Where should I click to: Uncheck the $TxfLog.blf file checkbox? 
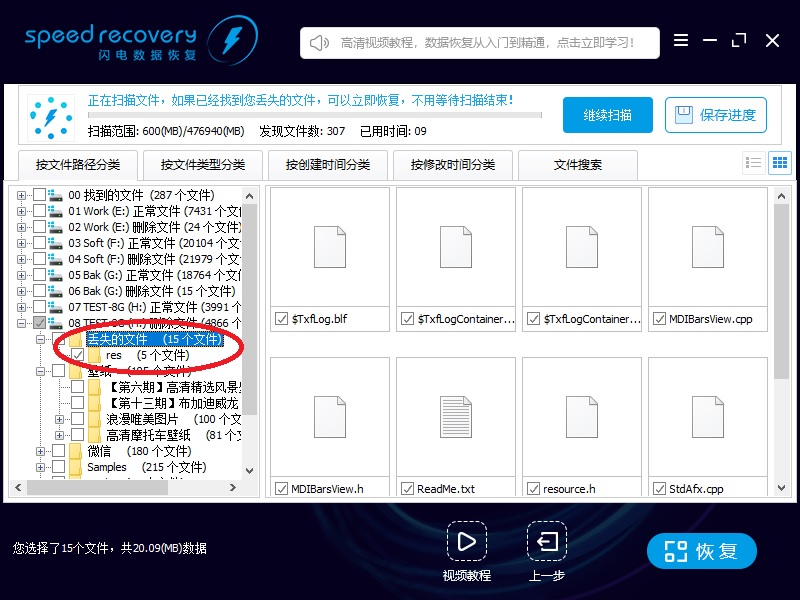[x=281, y=319]
